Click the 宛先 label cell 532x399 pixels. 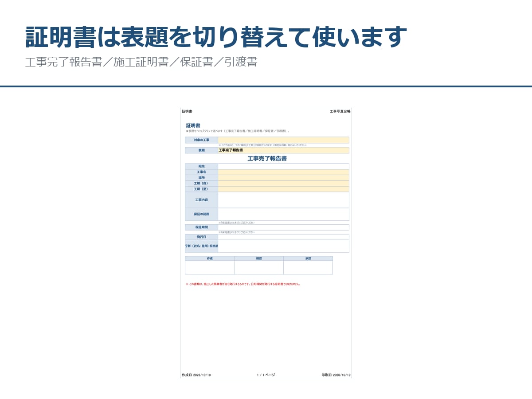coord(201,166)
